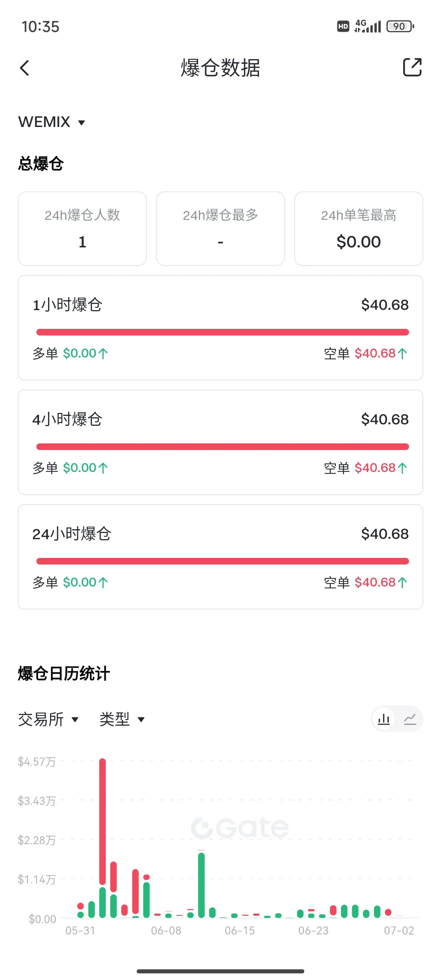441x980 pixels.
Task: Tap the 1小时 空单 up-arrow icon
Action: tap(402, 353)
